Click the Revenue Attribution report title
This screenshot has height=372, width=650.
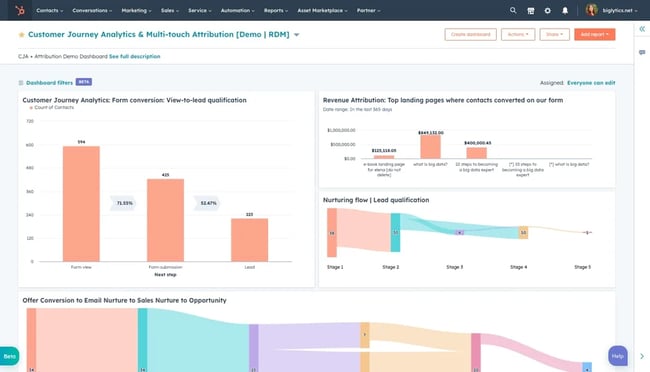pyautogui.click(x=443, y=100)
